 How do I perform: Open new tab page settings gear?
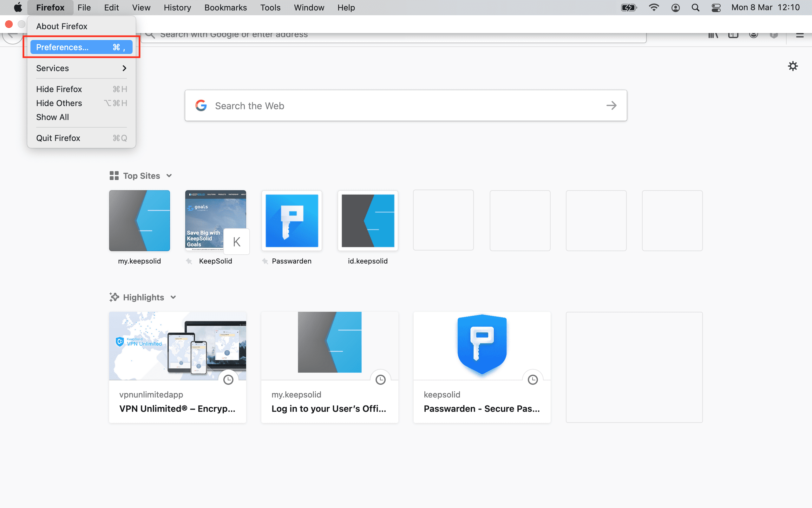click(793, 66)
